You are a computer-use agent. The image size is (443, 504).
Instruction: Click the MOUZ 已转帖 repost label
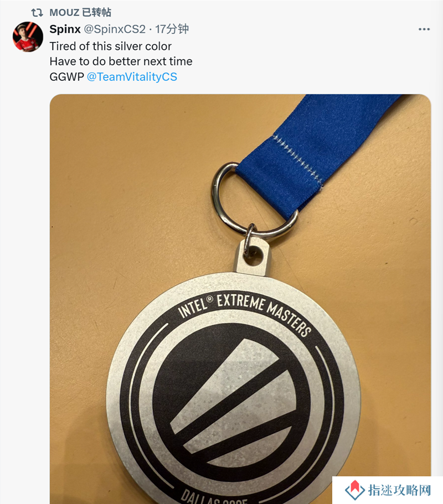(x=80, y=13)
